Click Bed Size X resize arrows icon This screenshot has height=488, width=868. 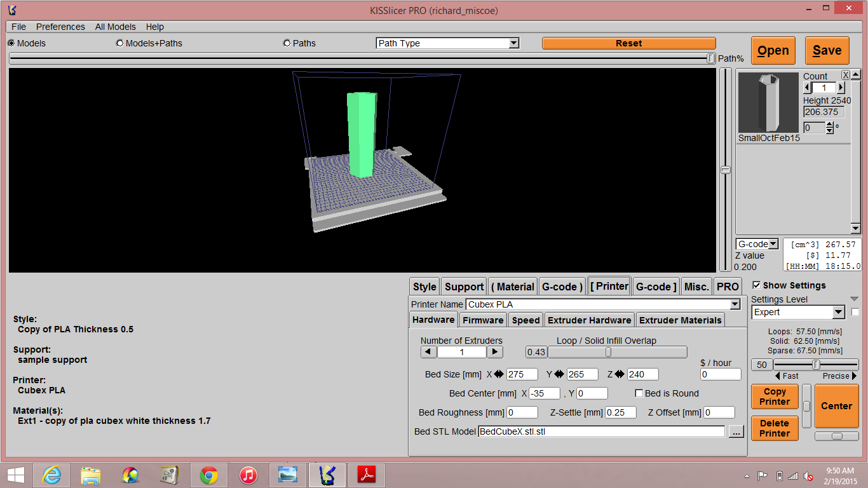click(499, 374)
